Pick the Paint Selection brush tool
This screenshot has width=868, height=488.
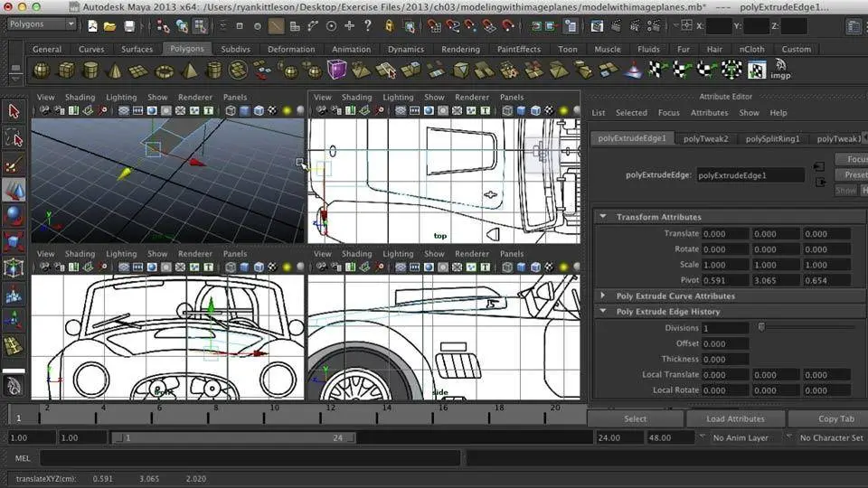[x=14, y=164]
